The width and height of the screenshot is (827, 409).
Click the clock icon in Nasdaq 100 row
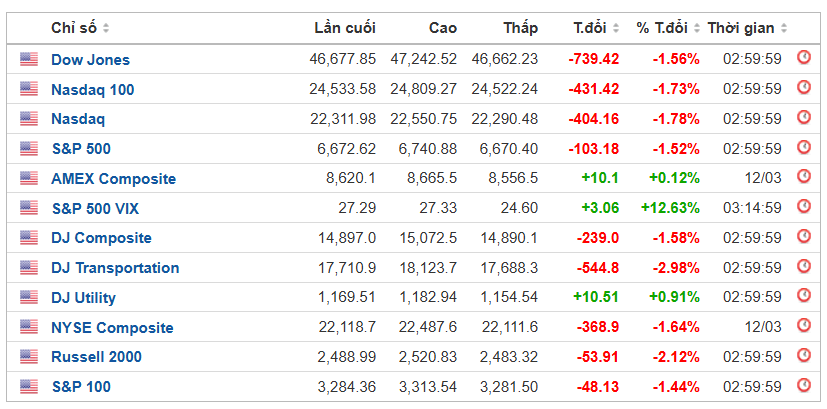[x=803, y=89]
